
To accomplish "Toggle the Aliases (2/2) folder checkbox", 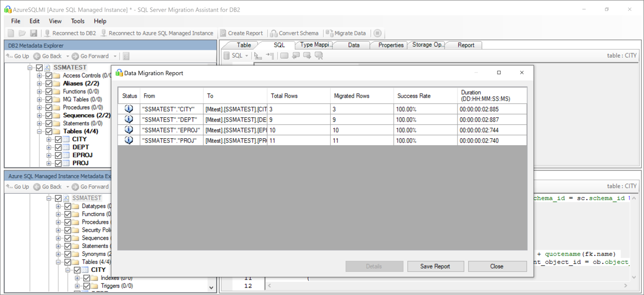I will 49,83.
